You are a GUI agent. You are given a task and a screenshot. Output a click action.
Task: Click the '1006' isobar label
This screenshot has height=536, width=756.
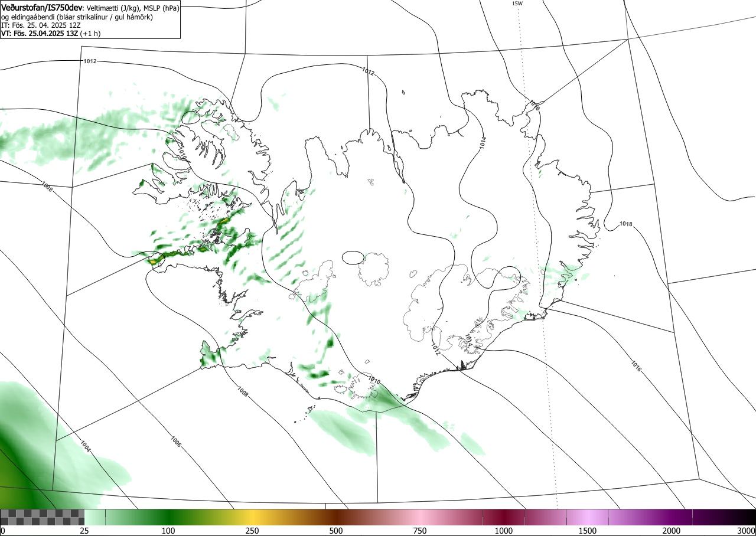[x=175, y=441]
